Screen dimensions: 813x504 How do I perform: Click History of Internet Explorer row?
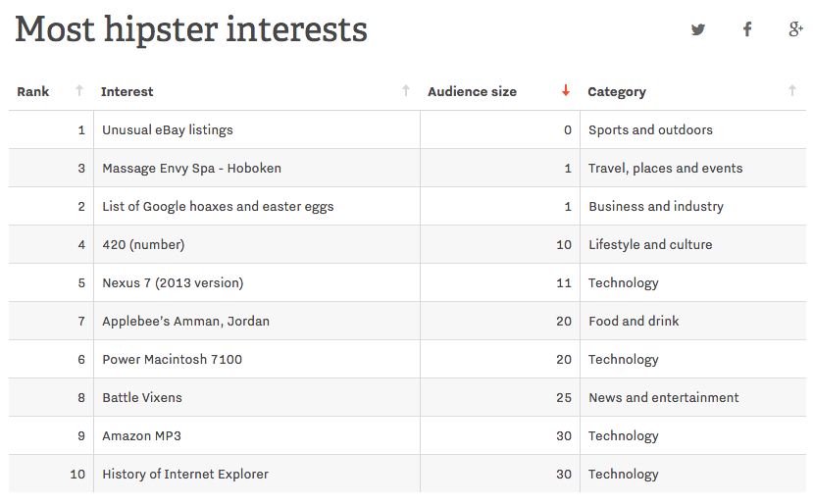pos(407,474)
